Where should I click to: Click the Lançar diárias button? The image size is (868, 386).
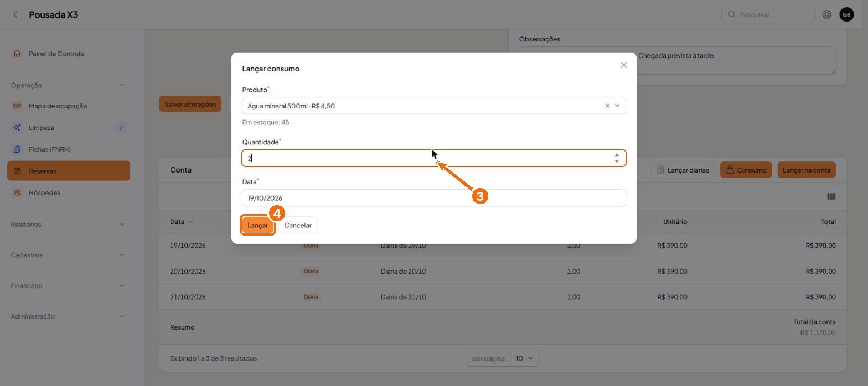point(683,170)
